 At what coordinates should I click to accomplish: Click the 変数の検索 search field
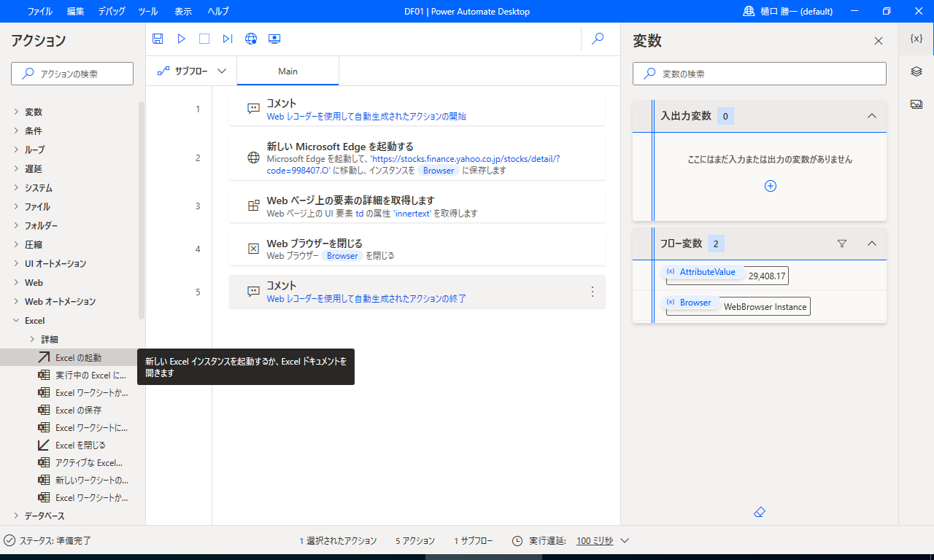760,74
